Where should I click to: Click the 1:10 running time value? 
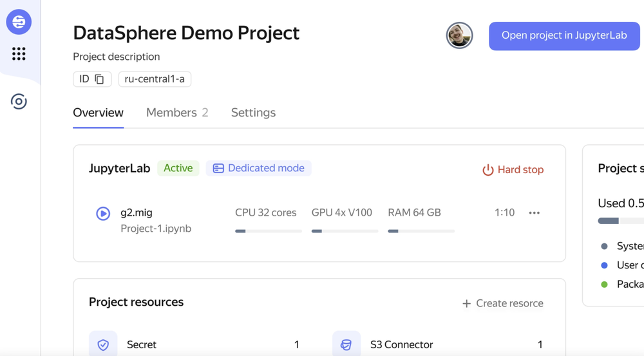click(504, 212)
